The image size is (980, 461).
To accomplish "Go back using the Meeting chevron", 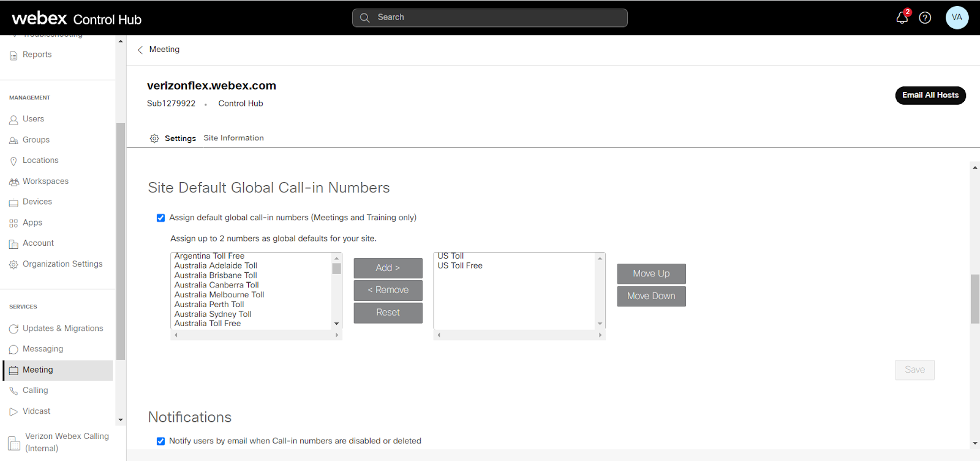I will pyautogui.click(x=140, y=50).
